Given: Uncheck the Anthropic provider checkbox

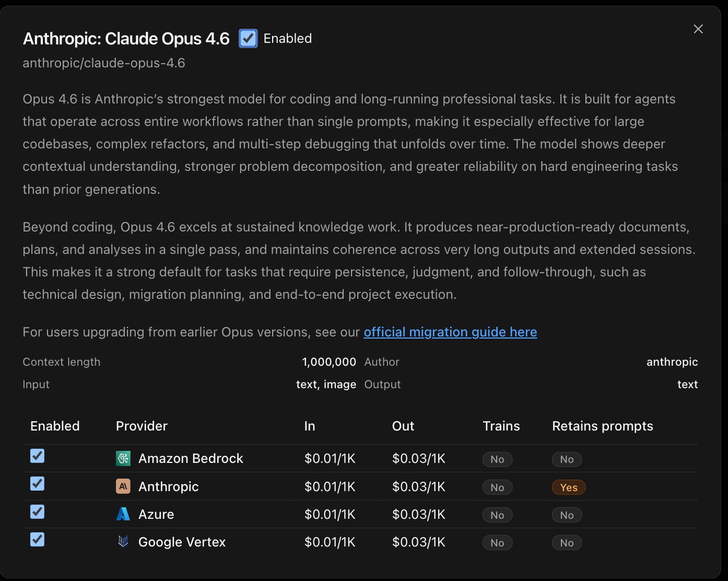Looking at the screenshot, I should [37, 484].
